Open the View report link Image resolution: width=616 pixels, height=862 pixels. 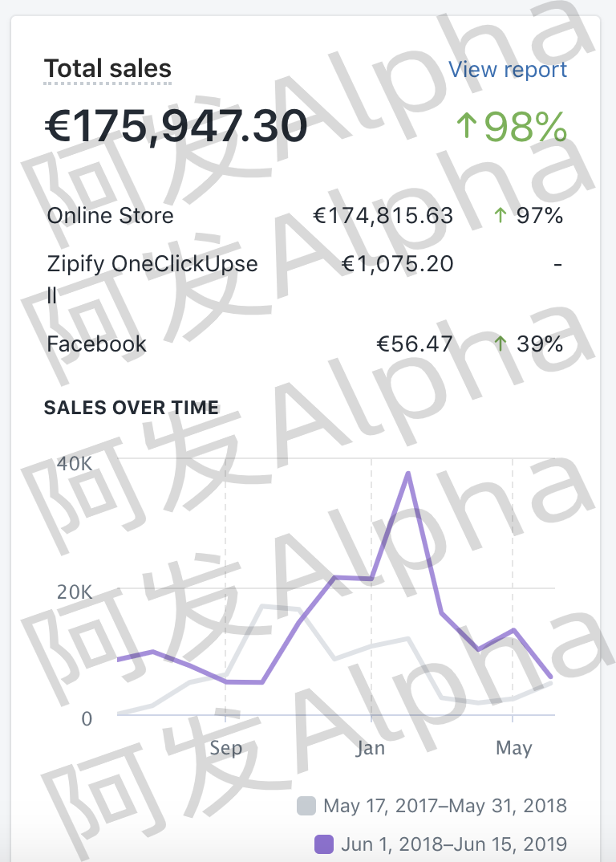point(507,70)
